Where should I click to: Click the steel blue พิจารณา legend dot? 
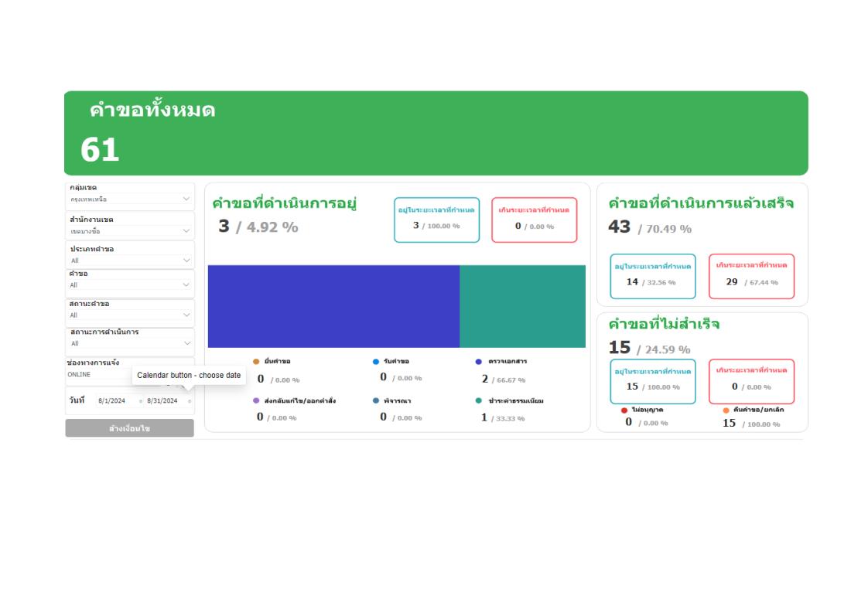pyautogui.click(x=376, y=401)
